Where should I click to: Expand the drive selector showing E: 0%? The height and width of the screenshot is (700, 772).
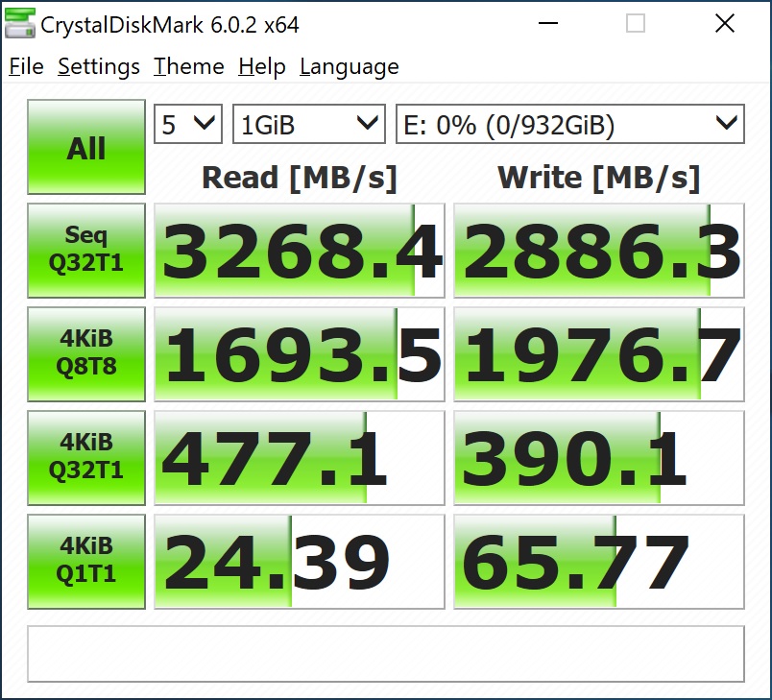pyautogui.click(x=570, y=124)
